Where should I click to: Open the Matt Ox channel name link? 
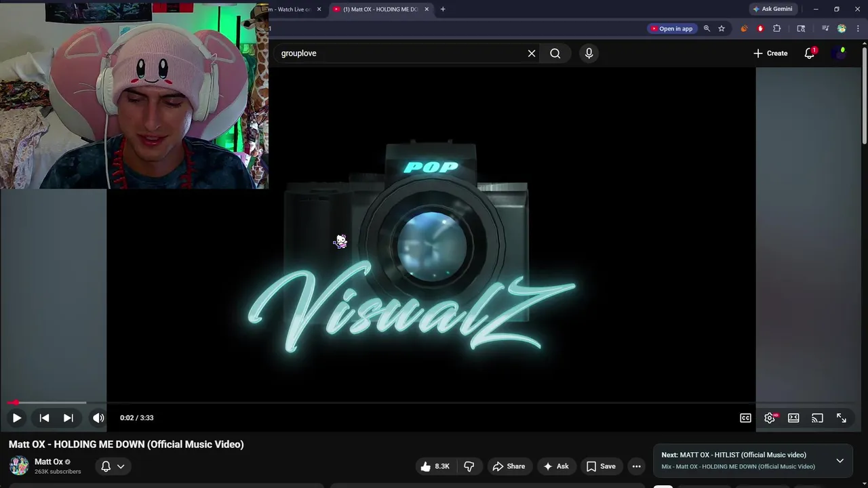[49, 462]
